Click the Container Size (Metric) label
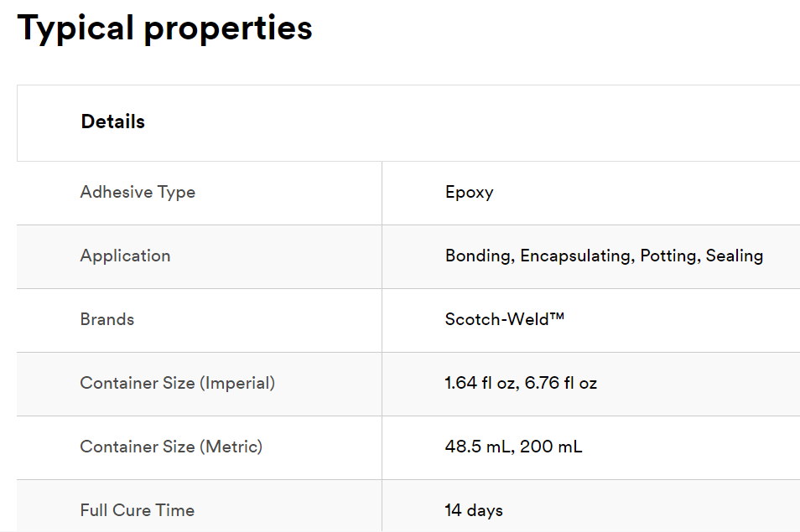This screenshot has height=532, width=800. tap(171, 447)
